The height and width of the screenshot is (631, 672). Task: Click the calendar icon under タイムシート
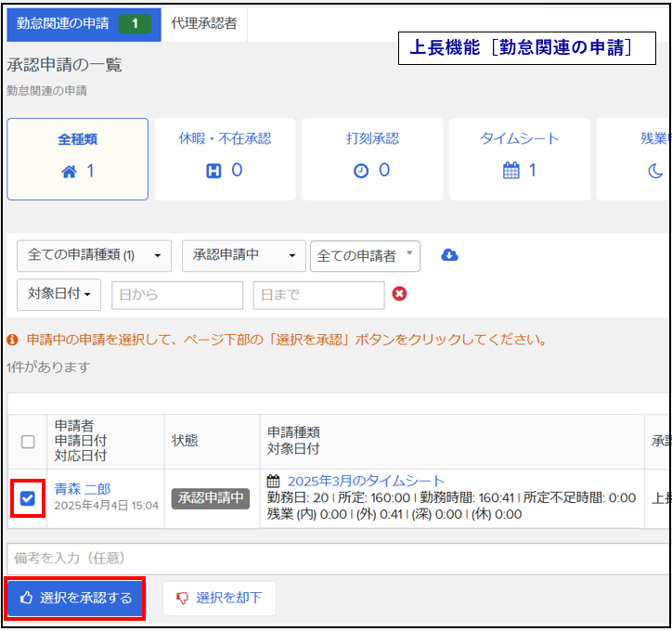tap(510, 171)
